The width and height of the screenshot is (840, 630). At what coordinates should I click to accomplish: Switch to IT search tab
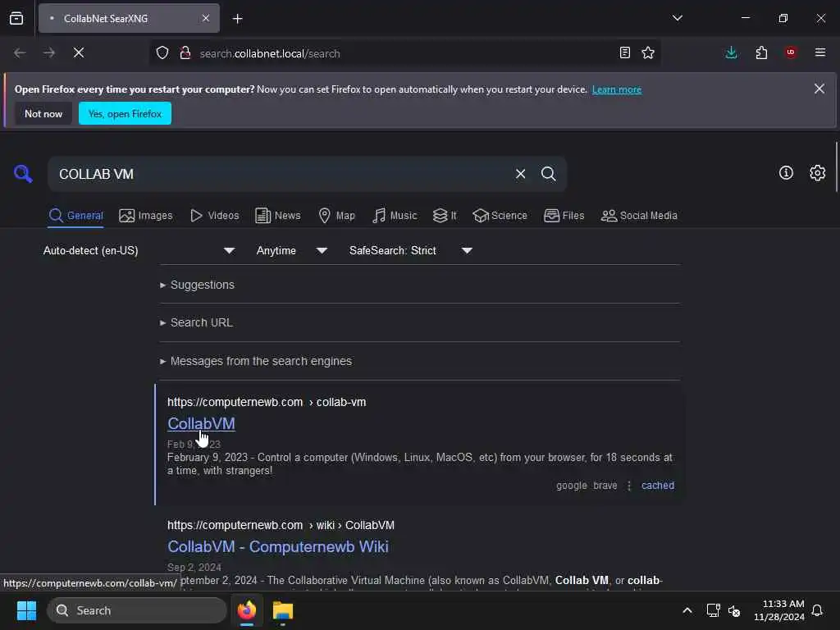445,216
